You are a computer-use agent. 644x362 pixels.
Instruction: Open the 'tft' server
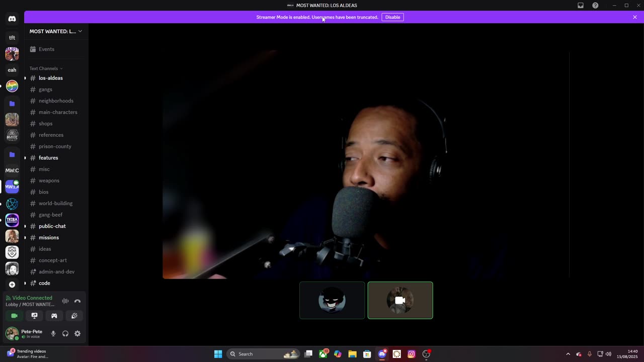[12, 38]
